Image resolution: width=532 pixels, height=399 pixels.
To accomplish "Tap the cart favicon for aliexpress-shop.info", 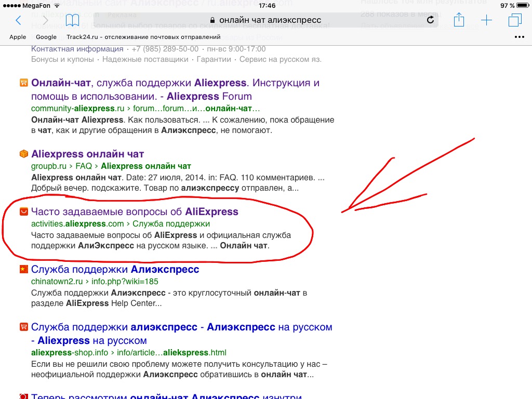I will (x=24, y=327).
